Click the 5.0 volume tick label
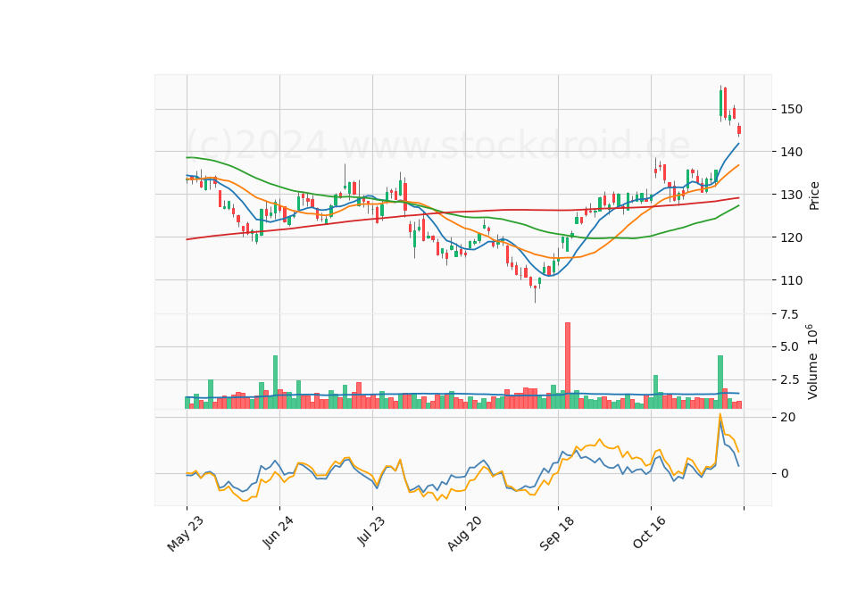This screenshot has height=616, width=857. (789, 346)
